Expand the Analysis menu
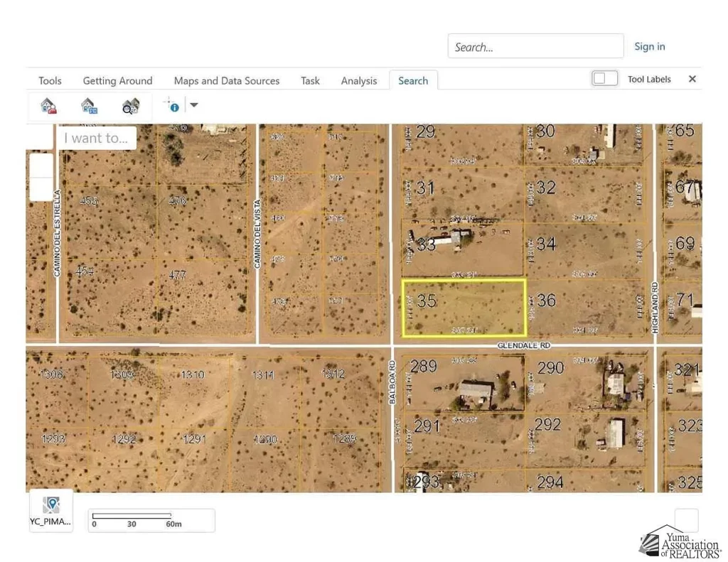 [x=358, y=80]
